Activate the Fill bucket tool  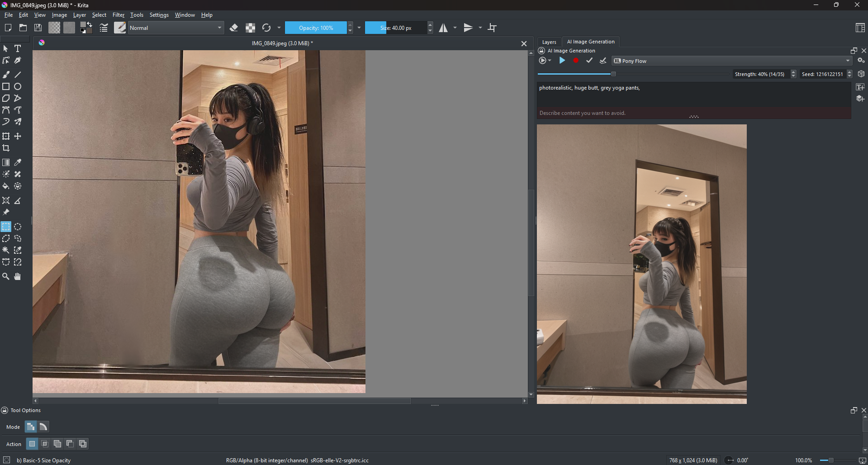click(x=6, y=186)
